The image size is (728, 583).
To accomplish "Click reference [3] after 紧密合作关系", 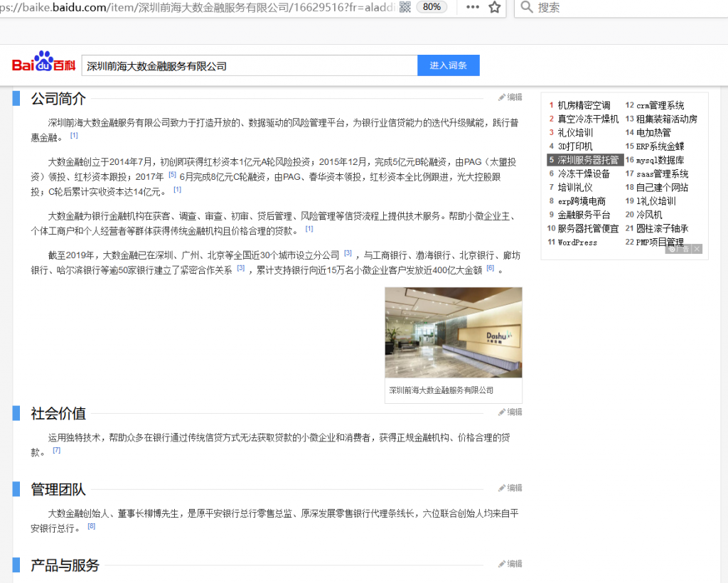I will pos(240,268).
